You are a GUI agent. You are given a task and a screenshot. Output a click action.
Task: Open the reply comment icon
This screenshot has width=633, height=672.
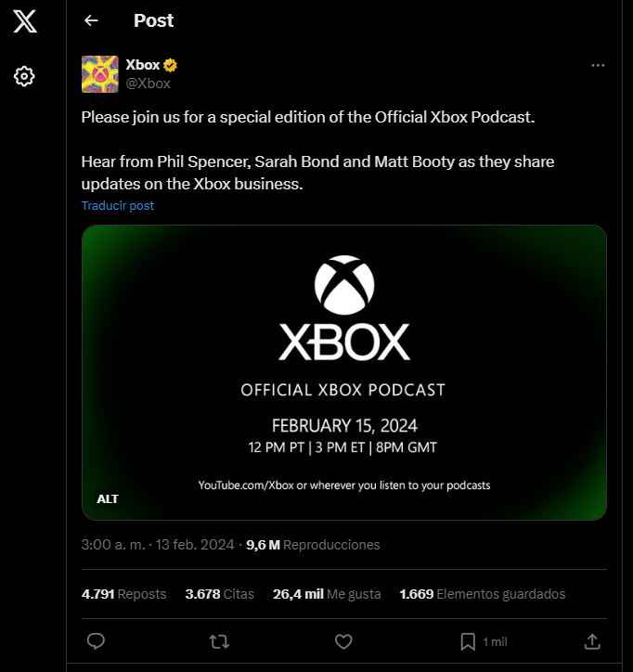click(x=95, y=641)
